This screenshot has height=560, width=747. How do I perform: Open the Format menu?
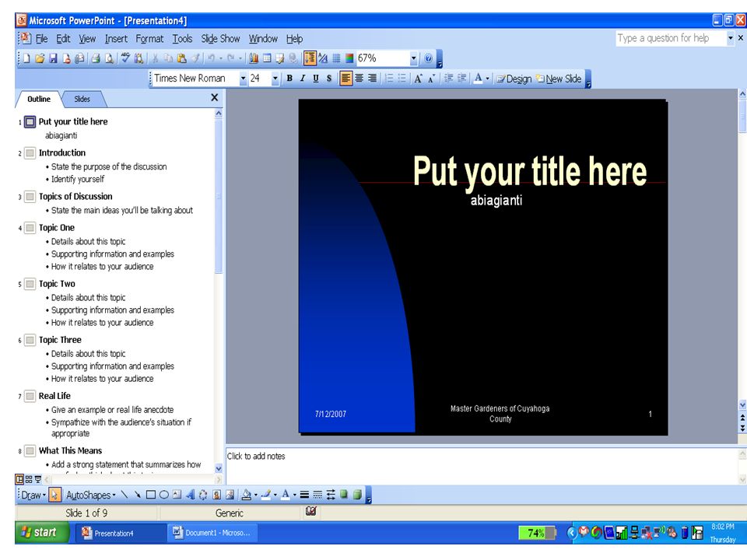[x=149, y=39]
